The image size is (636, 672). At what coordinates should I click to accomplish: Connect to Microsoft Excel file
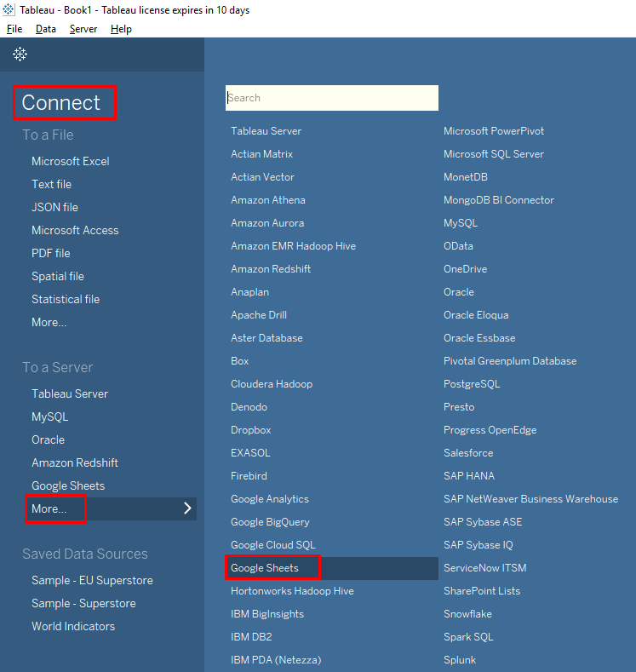click(x=71, y=161)
